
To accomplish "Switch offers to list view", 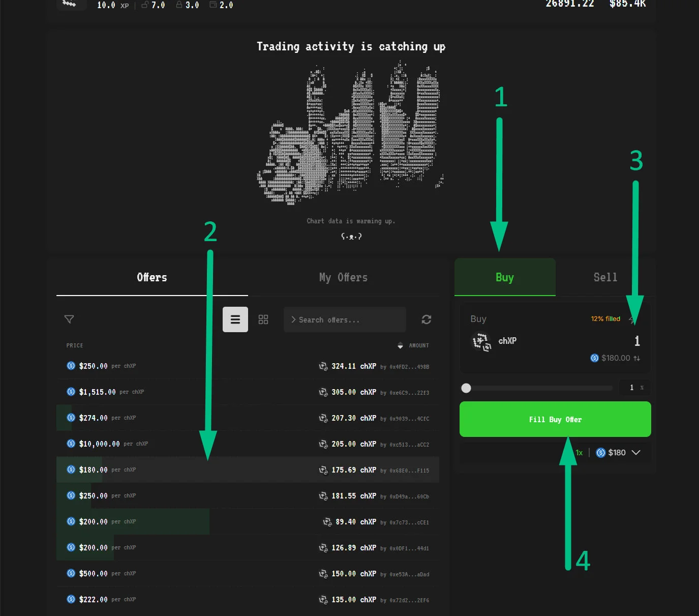I will tap(235, 319).
